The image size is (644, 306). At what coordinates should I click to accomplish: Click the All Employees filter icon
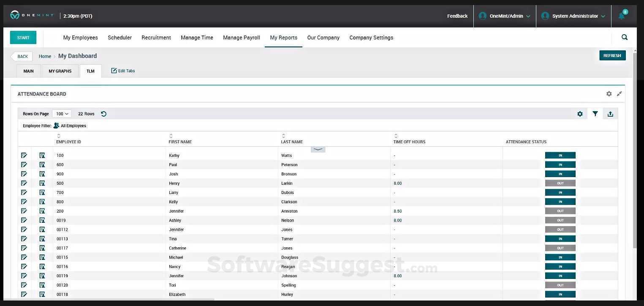(56, 126)
